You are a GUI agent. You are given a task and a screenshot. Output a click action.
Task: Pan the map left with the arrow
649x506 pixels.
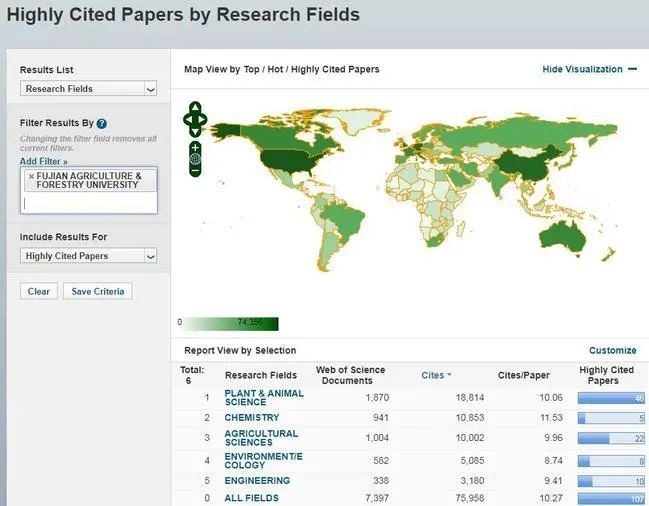coord(187,120)
